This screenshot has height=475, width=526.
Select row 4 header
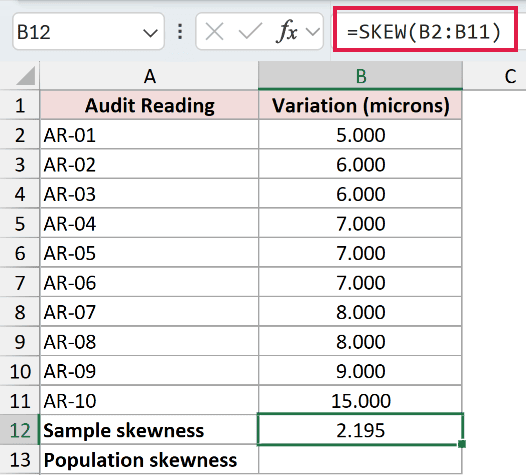click(20, 194)
